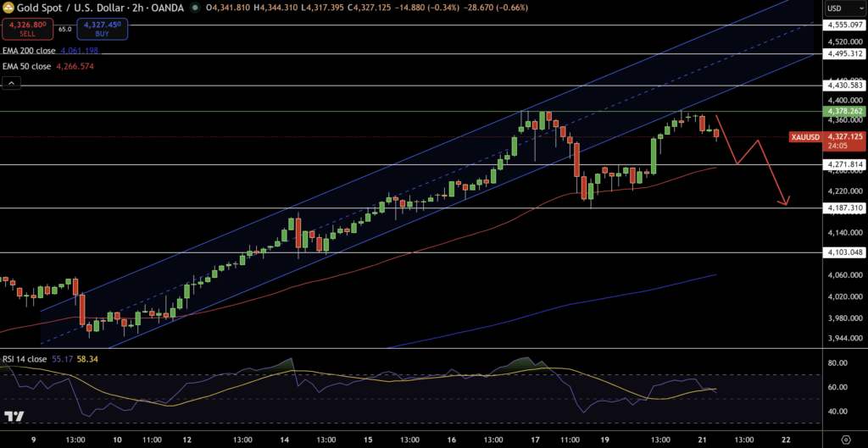This screenshot has width=868, height=448.
Task: Click the TradingView logo
Action: (x=14, y=417)
